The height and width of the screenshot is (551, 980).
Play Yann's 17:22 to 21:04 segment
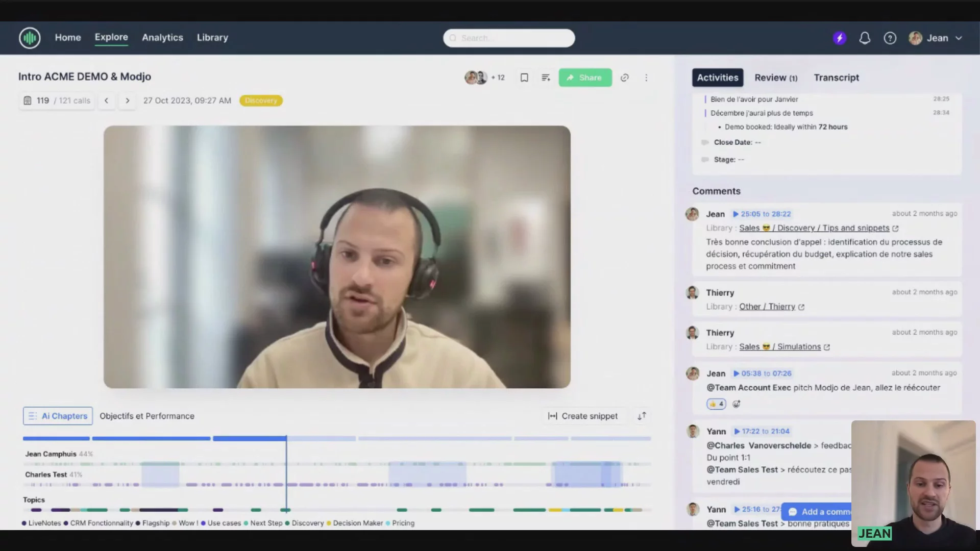pos(761,431)
